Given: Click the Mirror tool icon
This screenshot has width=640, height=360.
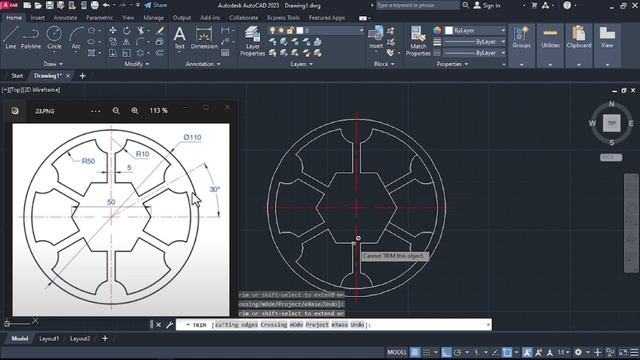Looking at the screenshot, I should 127,42.
